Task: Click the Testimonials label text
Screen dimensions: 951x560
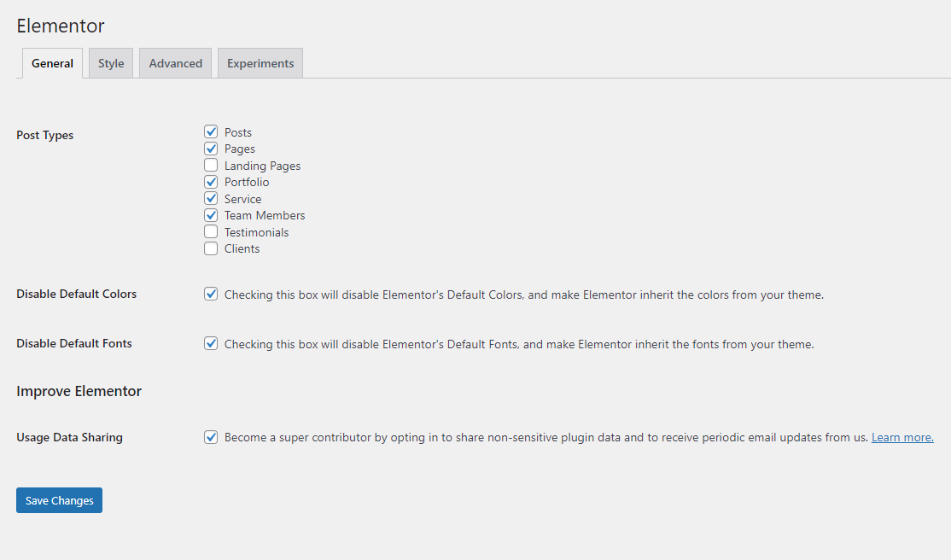Action: (256, 232)
